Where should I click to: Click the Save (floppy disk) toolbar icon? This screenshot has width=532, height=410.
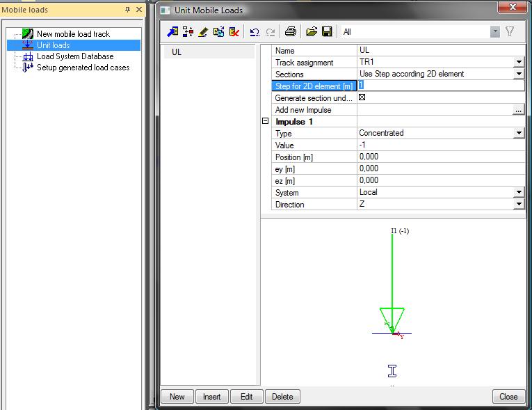[327, 32]
